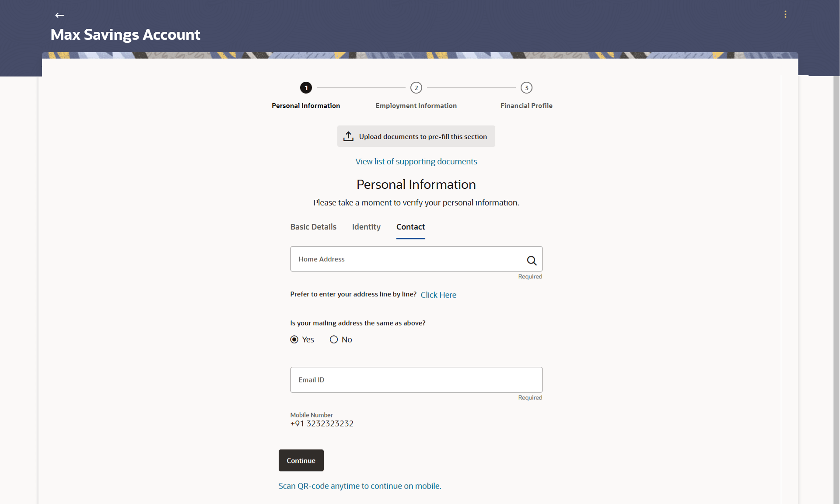Image resolution: width=840 pixels, height=504 pixels.
Task: Open Scan QR-code to continue on mobile link
Action: tap(360, 486)
